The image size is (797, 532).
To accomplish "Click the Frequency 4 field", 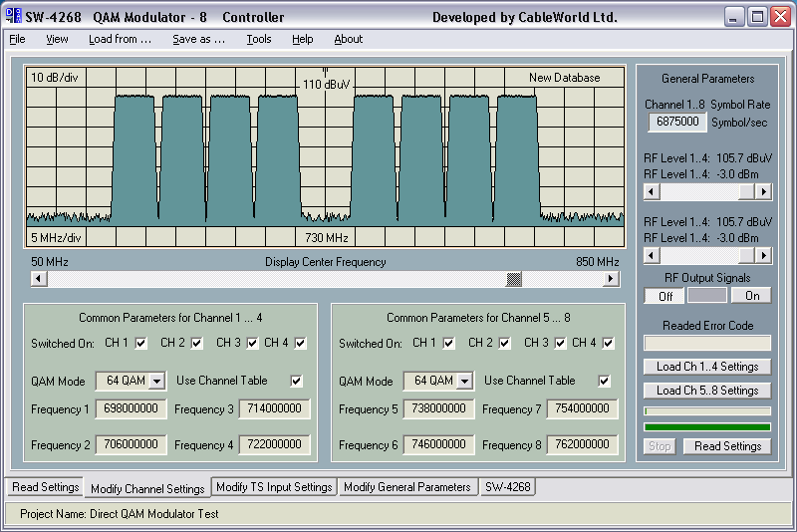I will click(x=275, y=444).
